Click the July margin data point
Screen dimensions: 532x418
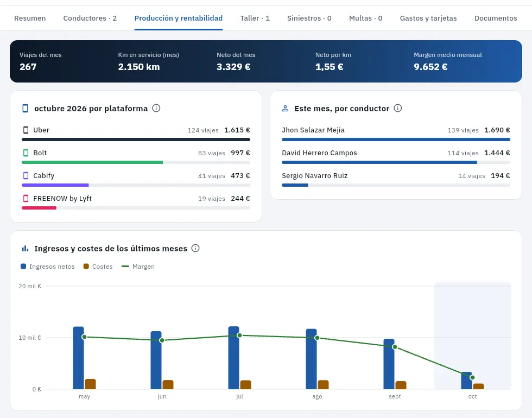pyautogui.click(x=239, y=335)
